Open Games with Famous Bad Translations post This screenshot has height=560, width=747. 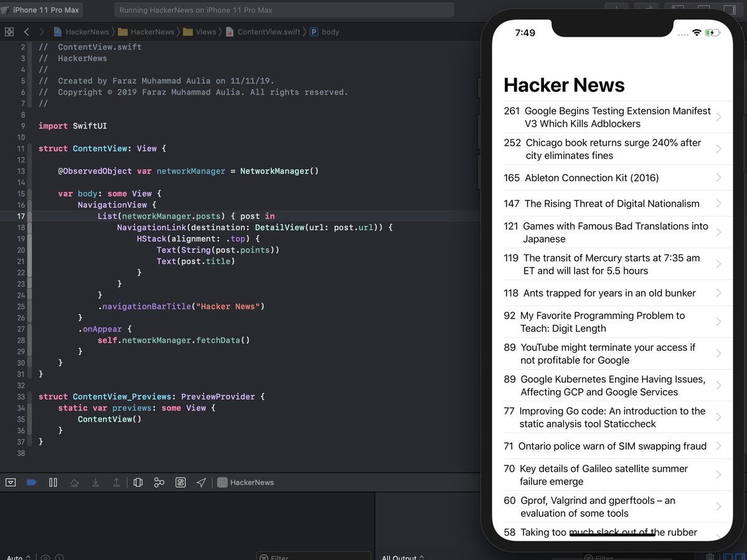click(612, 232)
